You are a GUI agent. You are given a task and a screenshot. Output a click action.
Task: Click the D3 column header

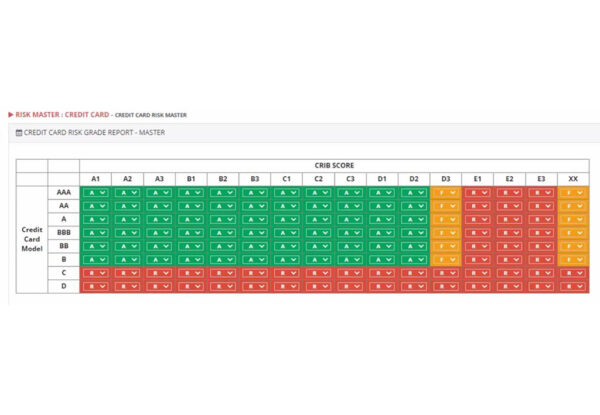point(445,178)
